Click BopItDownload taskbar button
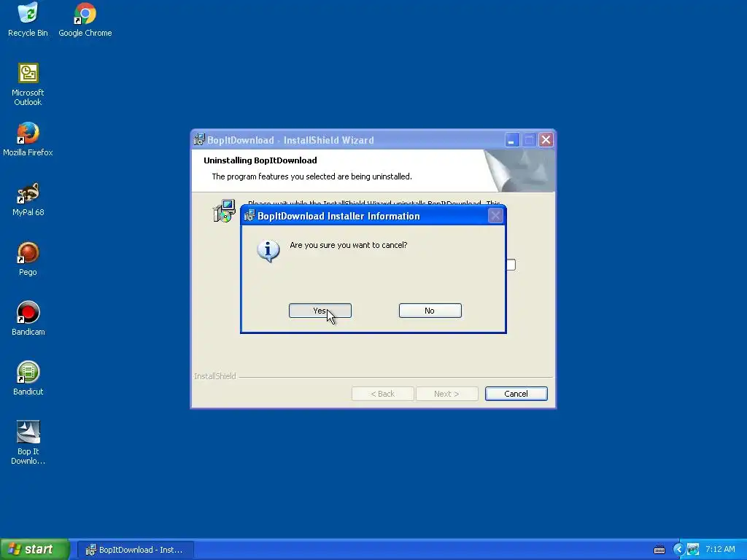 (135, 550)
